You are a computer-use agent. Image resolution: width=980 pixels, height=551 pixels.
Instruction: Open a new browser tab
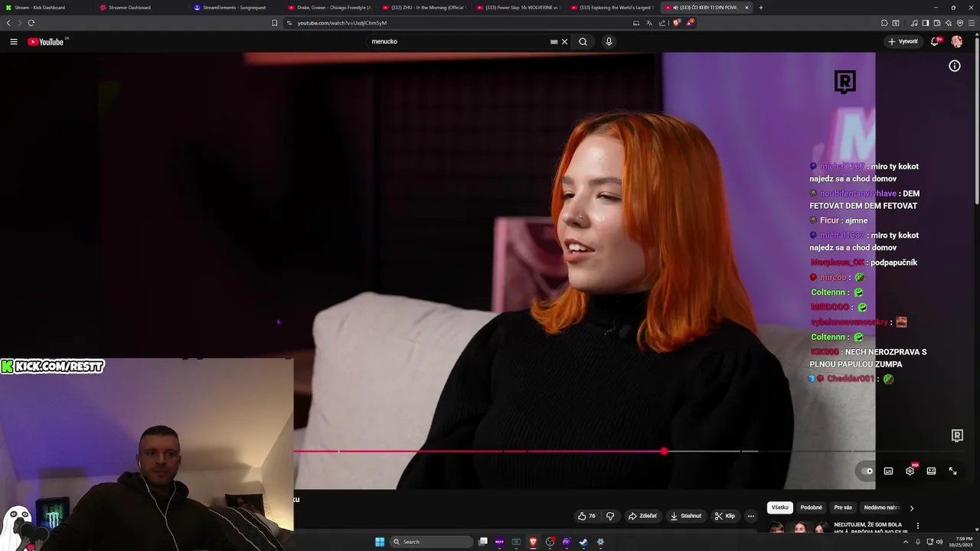(x=760, y=8)
